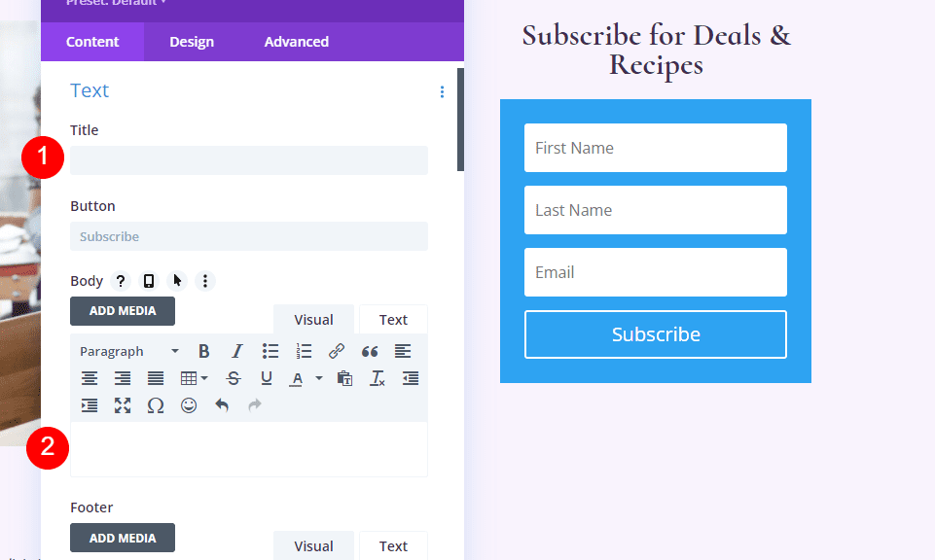Expand the table options dropdown arrow
Screen dimensions: 935x560
point(202,378)
